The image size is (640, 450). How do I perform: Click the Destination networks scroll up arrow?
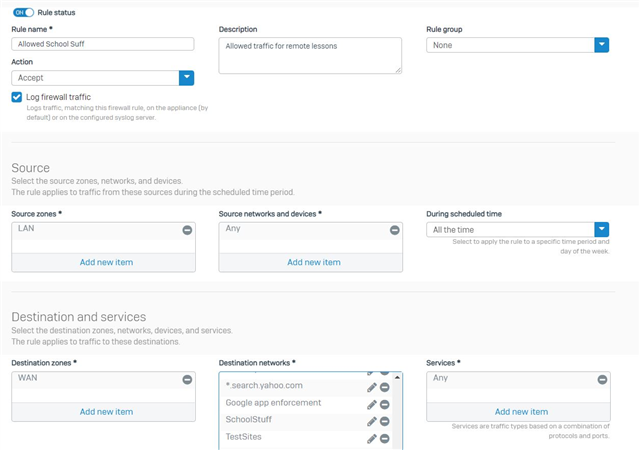[397, 377]
